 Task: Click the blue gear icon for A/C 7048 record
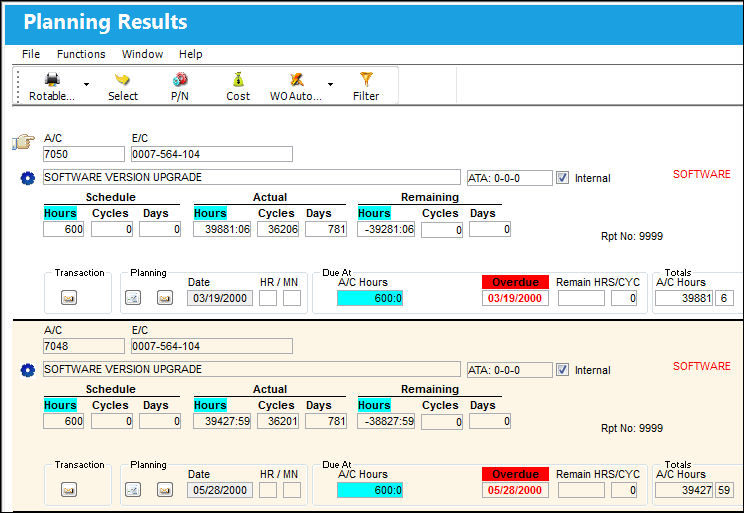click(x=28, y=370)
